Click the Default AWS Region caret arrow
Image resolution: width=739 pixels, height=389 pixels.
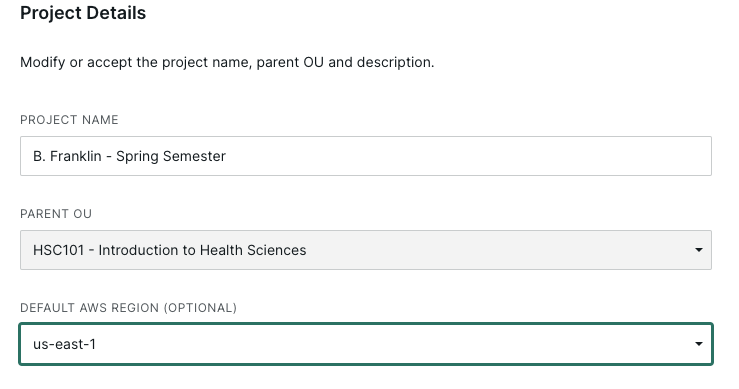[698, 344]
